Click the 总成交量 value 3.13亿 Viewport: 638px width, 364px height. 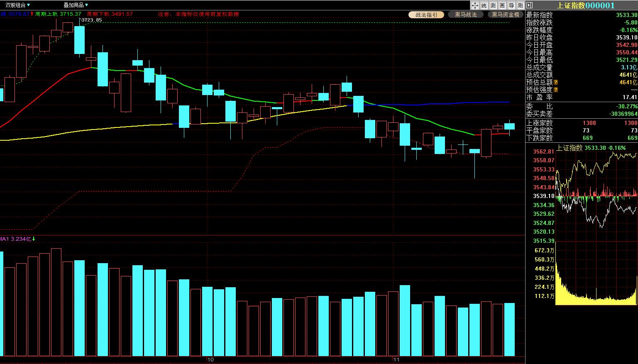coord(629,67)
